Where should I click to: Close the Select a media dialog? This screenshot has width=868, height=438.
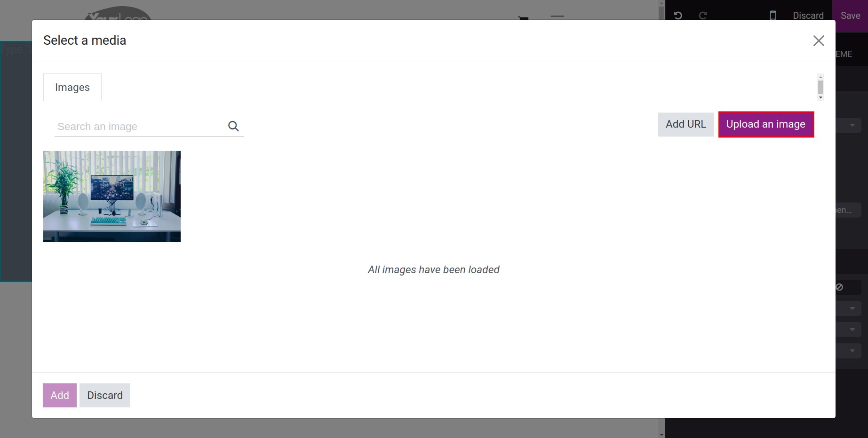click(819, 41)
